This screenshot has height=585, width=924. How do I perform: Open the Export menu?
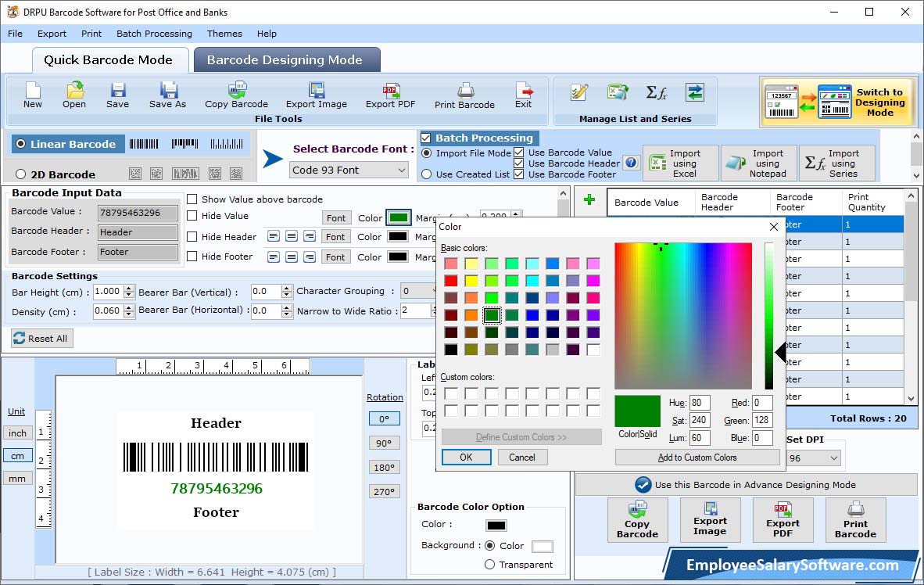click(52, 34)
